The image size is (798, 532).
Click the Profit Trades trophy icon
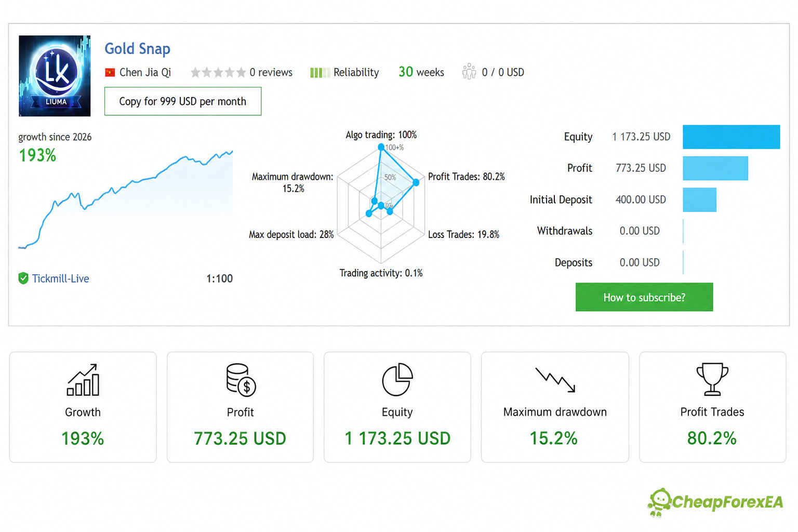coord(712,380)
